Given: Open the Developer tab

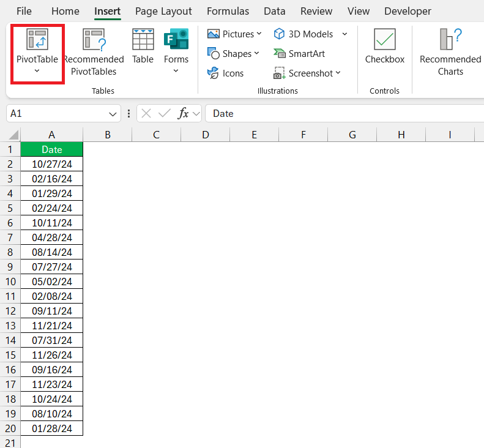Looking at the screenshot, I should tap(408, 11).
